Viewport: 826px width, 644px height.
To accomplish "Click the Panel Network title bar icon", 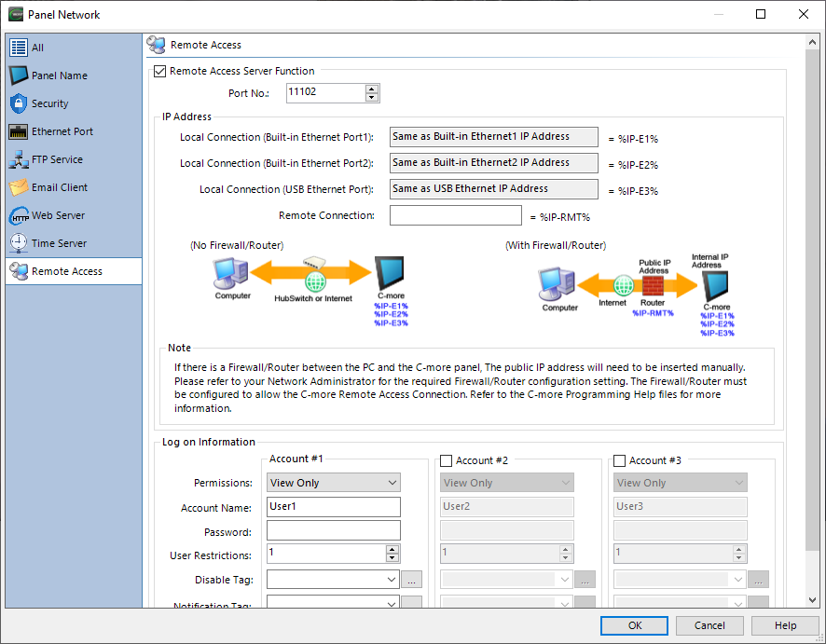I will tap(15, 14).
